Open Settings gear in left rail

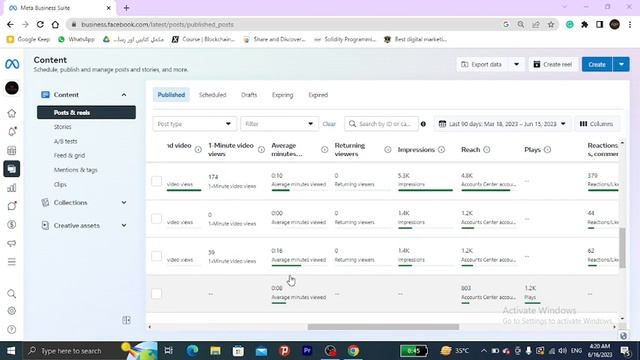12,311
